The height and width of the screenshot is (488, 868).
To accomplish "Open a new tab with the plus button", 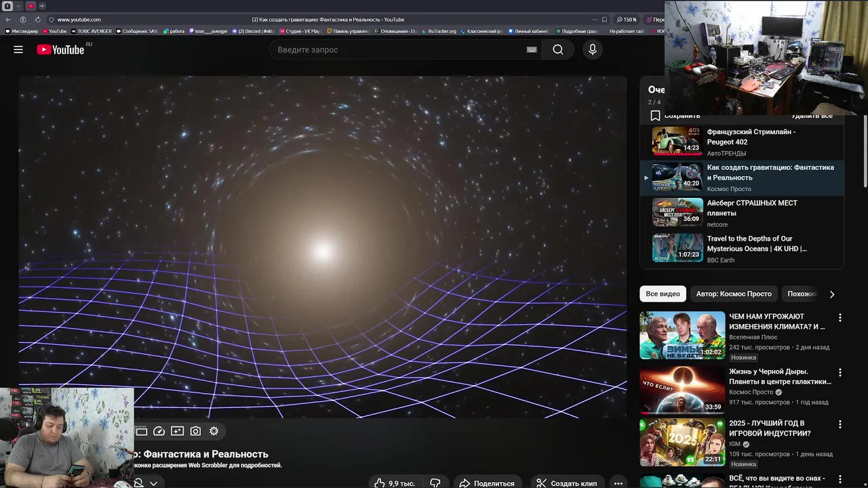I will 42,6.
